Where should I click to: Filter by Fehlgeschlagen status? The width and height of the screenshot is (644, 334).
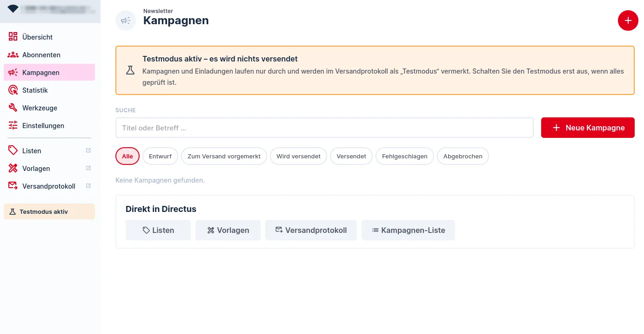[405, 156]
